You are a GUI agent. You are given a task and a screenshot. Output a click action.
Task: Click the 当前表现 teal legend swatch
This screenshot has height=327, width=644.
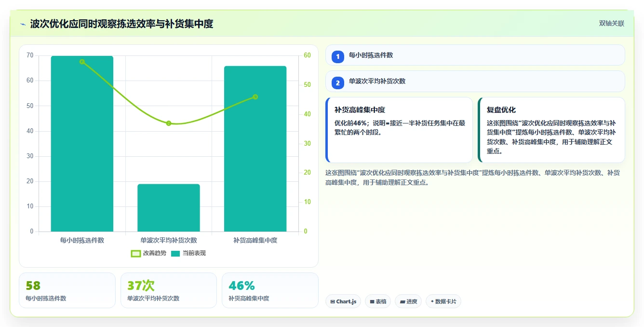click(175, 253)
